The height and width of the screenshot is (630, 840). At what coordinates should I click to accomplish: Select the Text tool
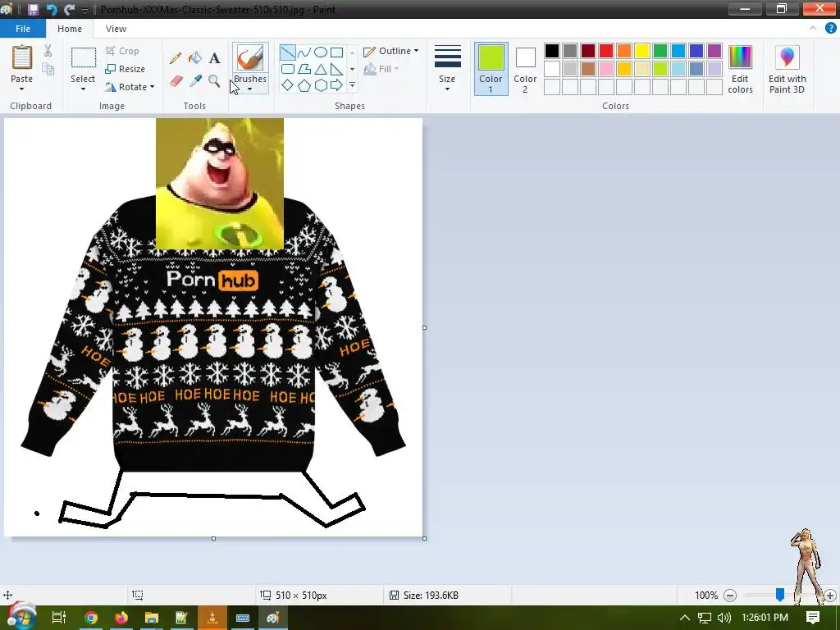coord(215,58)
